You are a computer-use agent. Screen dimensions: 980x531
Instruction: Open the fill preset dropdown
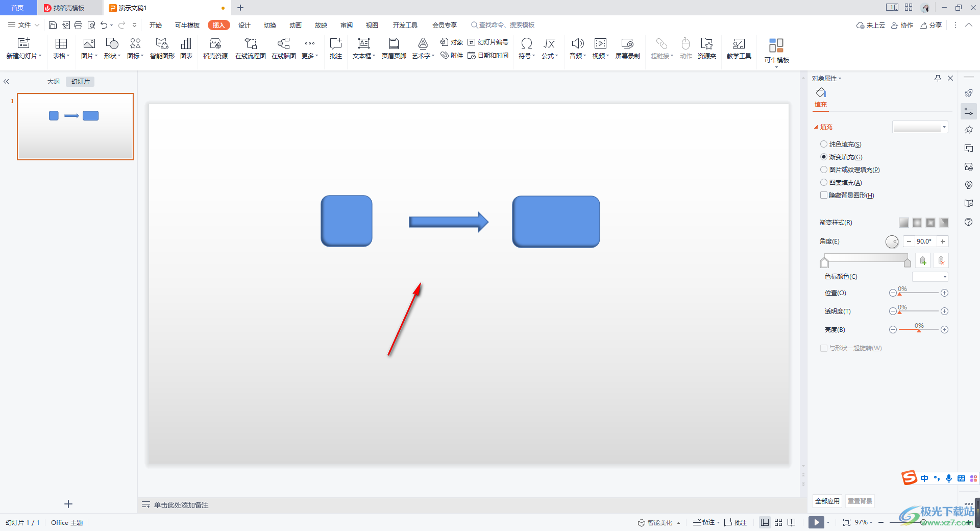[920, 127]
